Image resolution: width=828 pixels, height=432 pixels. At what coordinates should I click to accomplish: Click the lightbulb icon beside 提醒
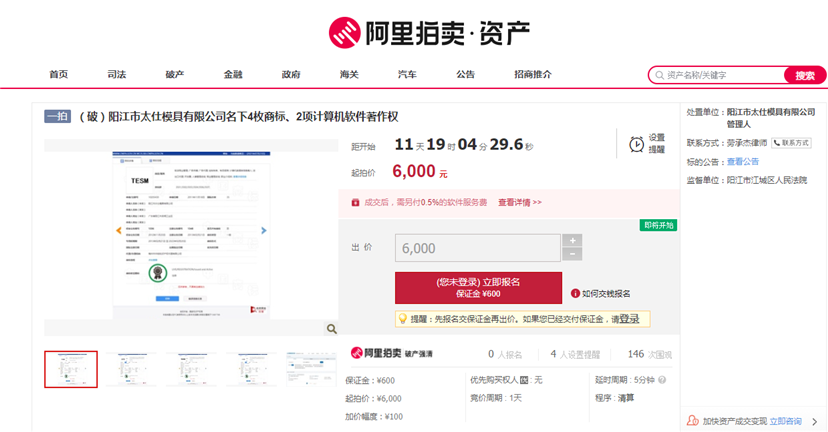(x=402, y=319)
